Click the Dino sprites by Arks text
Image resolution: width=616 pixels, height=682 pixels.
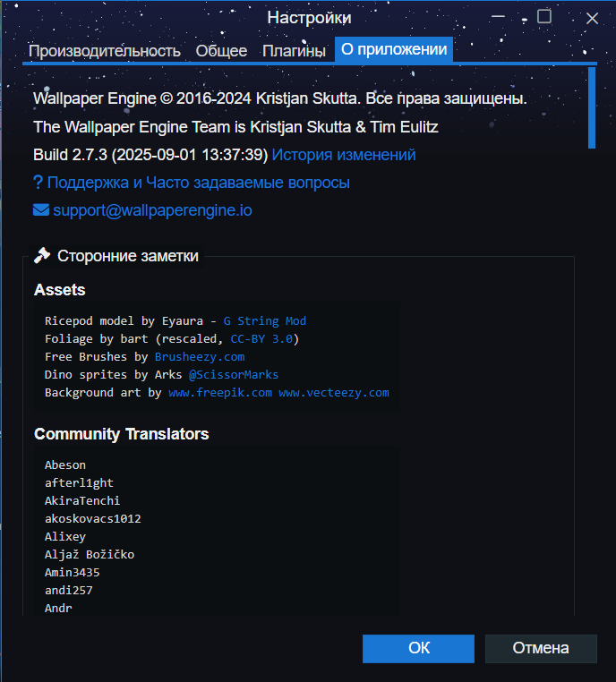(x=113, y=374)
